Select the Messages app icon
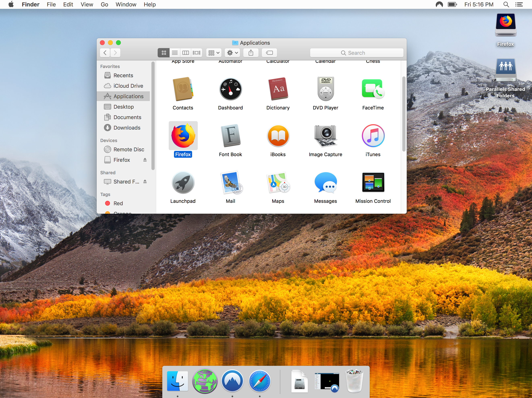 [x=325, y=183]
